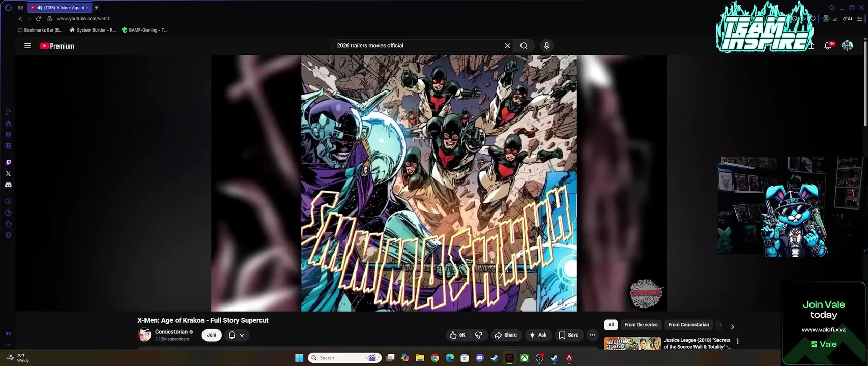Expand the notification preferences chevron
Screen dimensions: 868x366
(242, 335)
